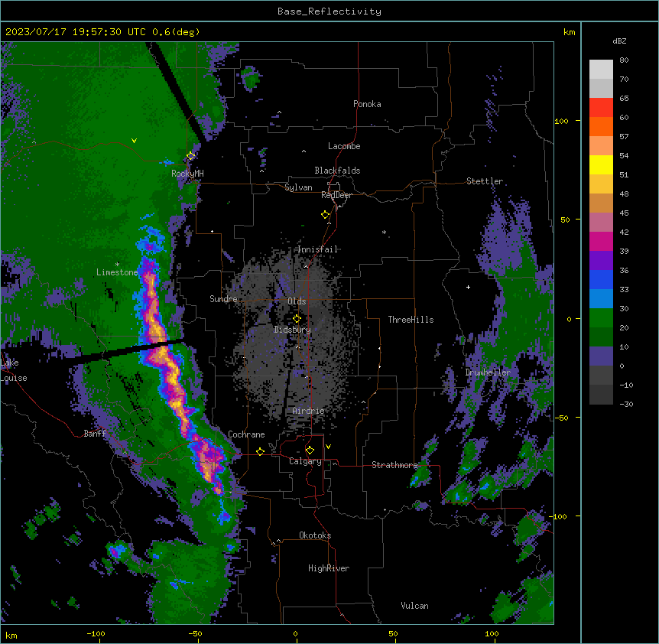Click the Sundre town label
Screen dimensions: 659x644
223,299
